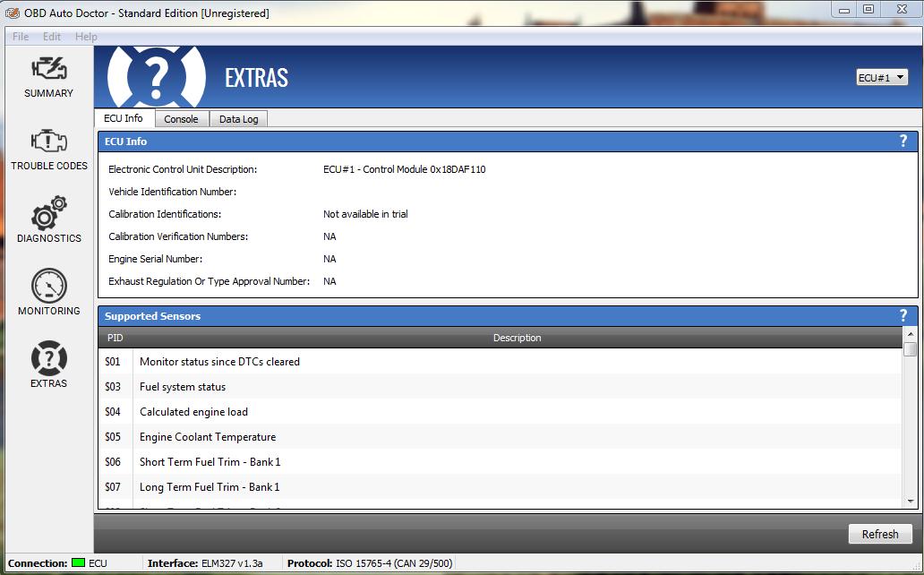
Task: Select the Fuel system status row
Action: pos(500,387)
